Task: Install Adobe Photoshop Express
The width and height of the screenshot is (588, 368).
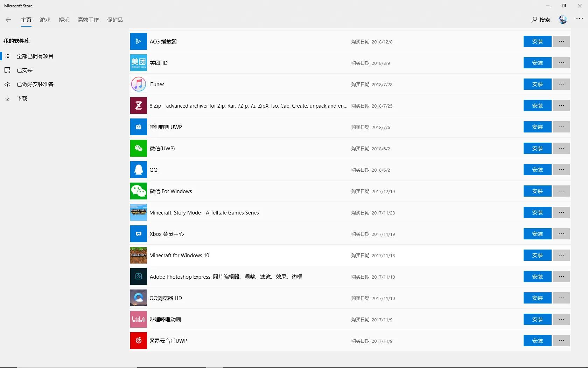Action: click(x=538, y=277)
